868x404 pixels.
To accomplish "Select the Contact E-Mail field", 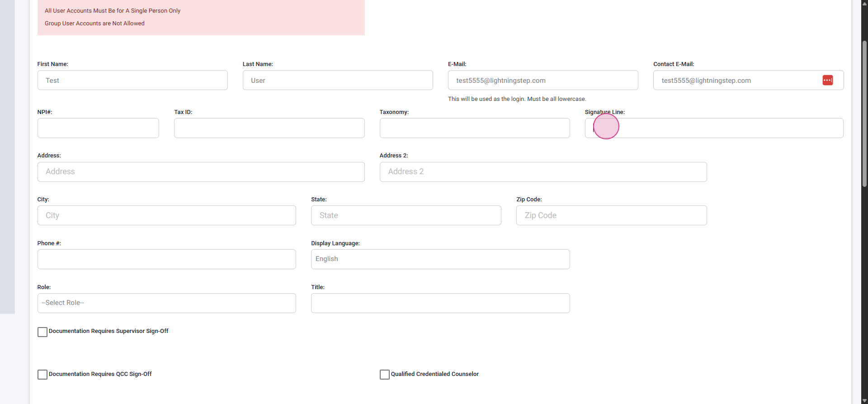I will click(x=737, y=80).
